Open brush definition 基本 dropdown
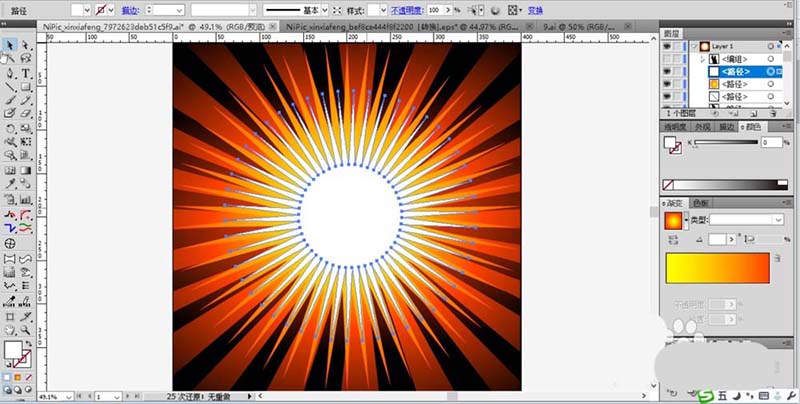 (x=323, y=10)
